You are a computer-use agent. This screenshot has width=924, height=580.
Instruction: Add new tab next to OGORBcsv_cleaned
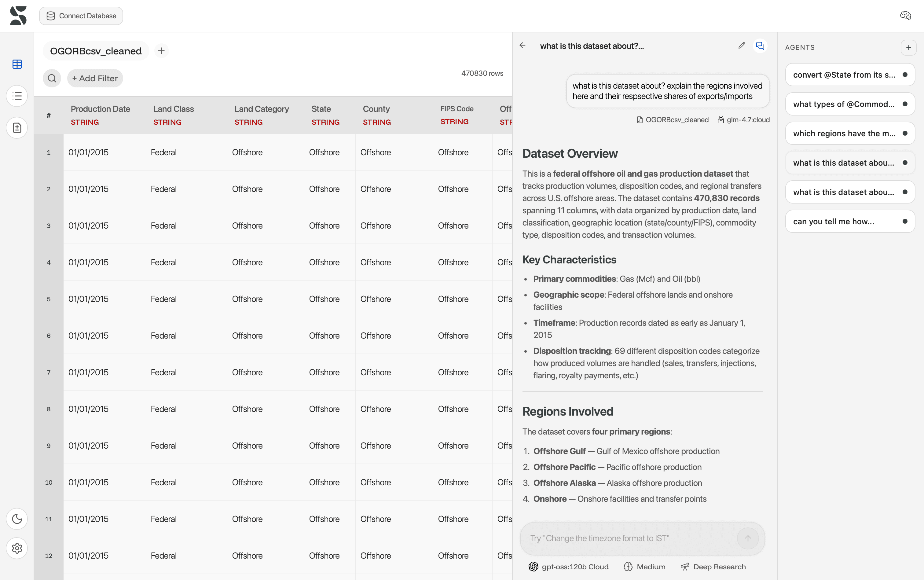[161, 51]
